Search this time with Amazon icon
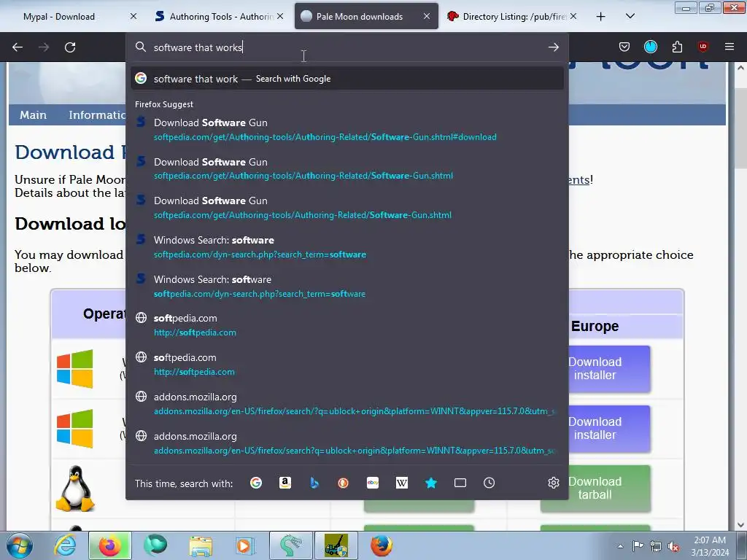747x560 pixels. [x=285, y=483]
